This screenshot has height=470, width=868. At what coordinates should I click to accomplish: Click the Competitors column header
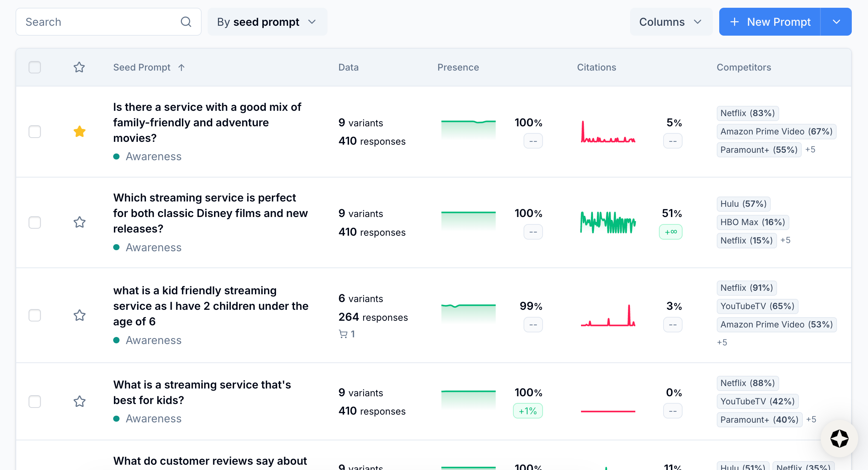point(744,67)
